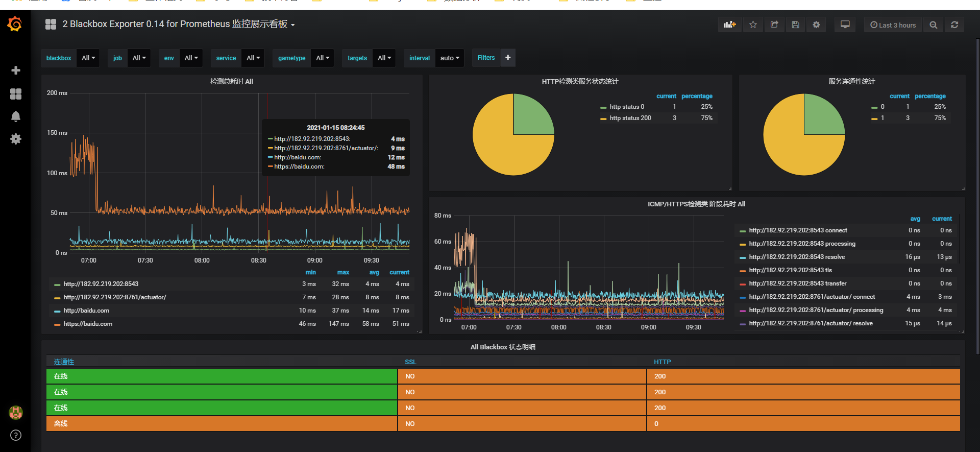Toggle the 8761/actuator/ processing series

coord(816,310)
